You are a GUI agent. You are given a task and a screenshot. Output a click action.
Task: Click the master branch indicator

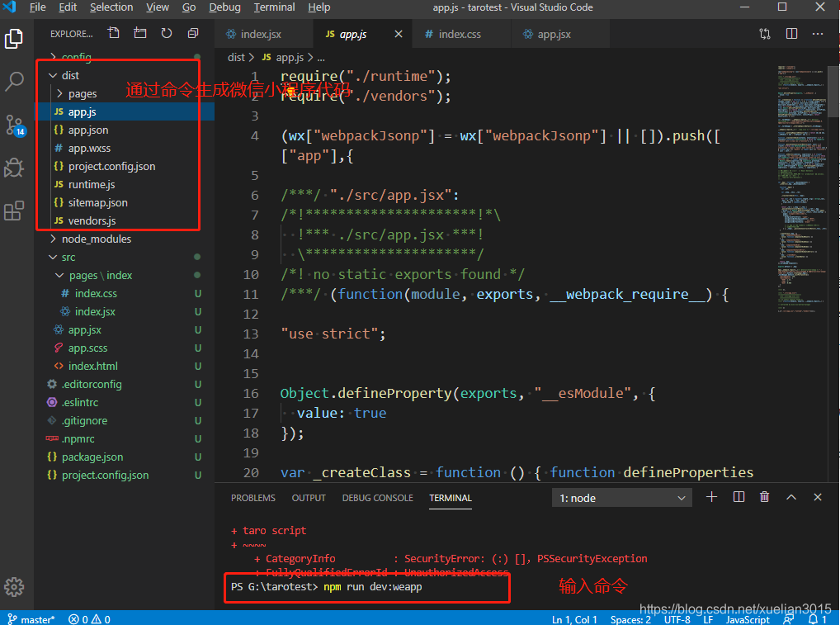pyautogui.click(x=31, y=619)
